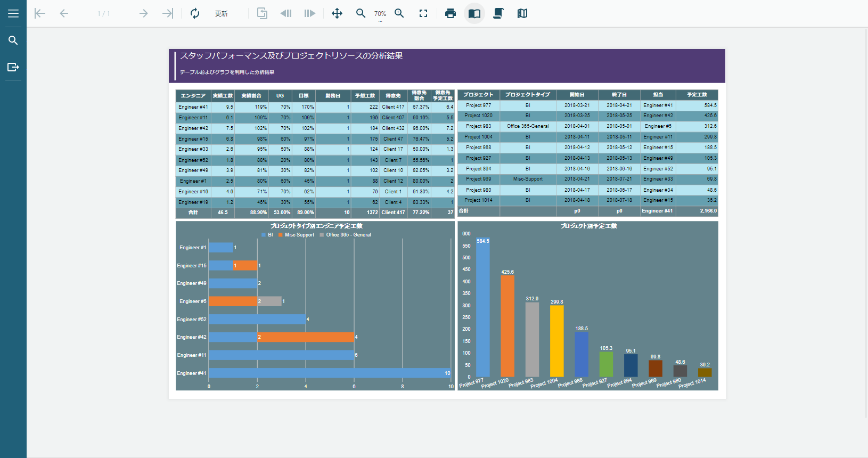Click the gray segment of the Engineer #5 bar
The width and height of the screenshot is (868, 458).
point(269,301)
